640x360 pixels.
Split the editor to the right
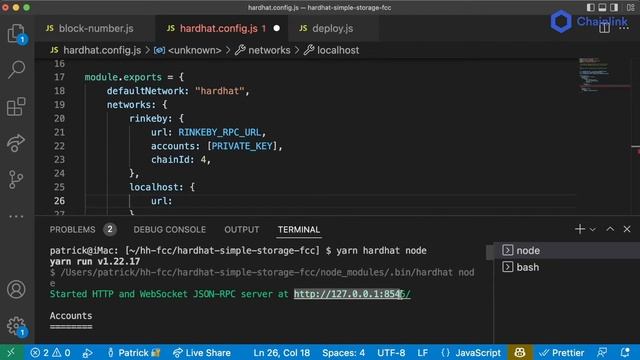tap(604, 29)
